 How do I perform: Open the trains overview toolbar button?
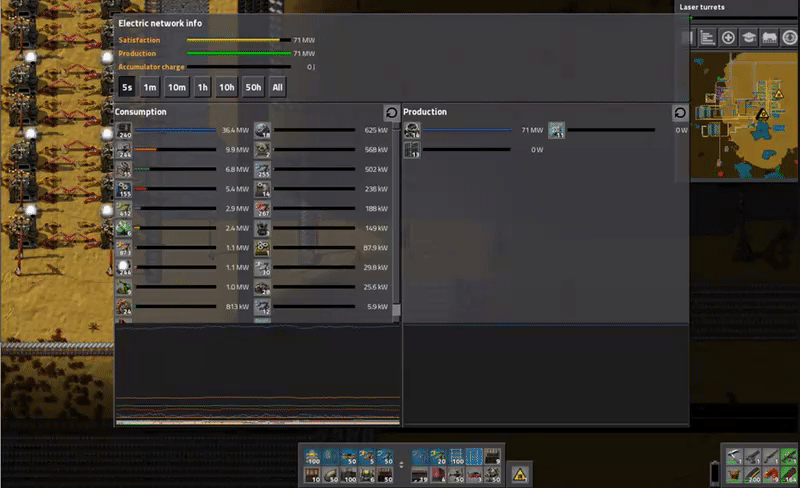[769, 37]
